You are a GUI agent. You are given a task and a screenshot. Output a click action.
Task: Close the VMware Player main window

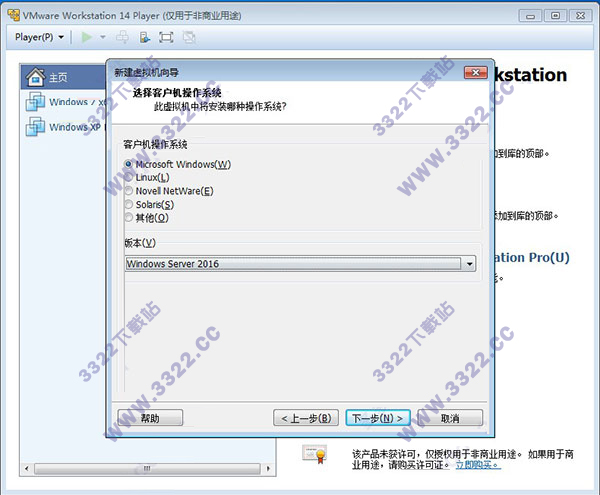point(580,16)
